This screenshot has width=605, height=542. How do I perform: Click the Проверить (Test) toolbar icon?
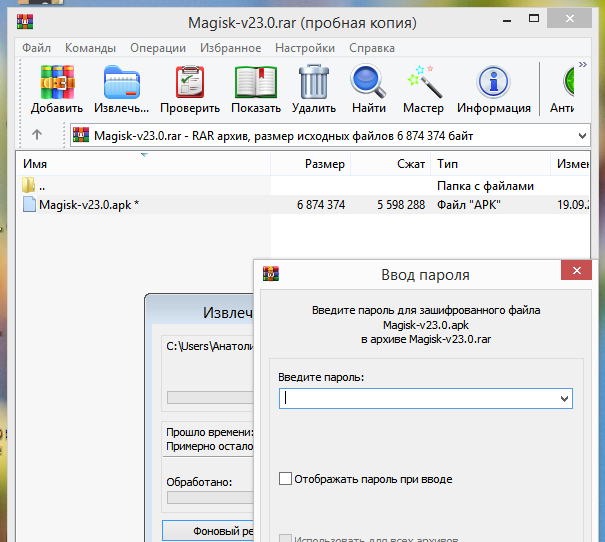(x=190, y=82)
